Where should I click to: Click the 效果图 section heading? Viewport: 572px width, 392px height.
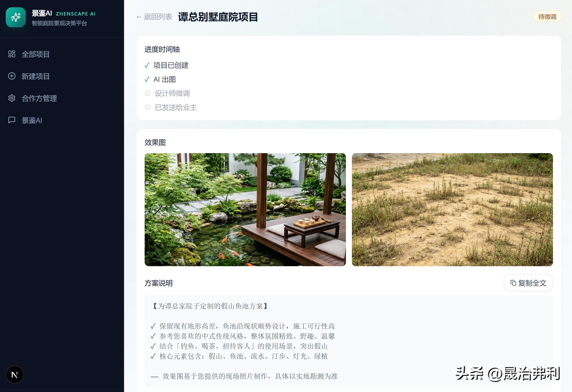[155, 143]
